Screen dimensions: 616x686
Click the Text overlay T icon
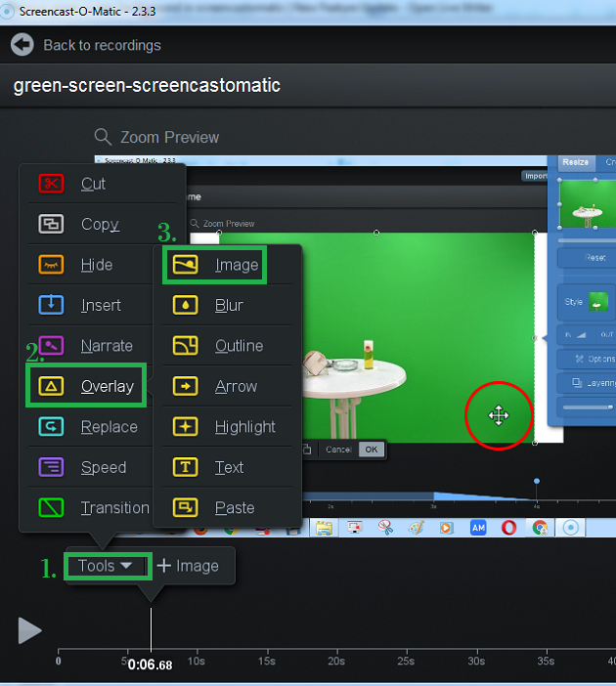coord(185,467)
